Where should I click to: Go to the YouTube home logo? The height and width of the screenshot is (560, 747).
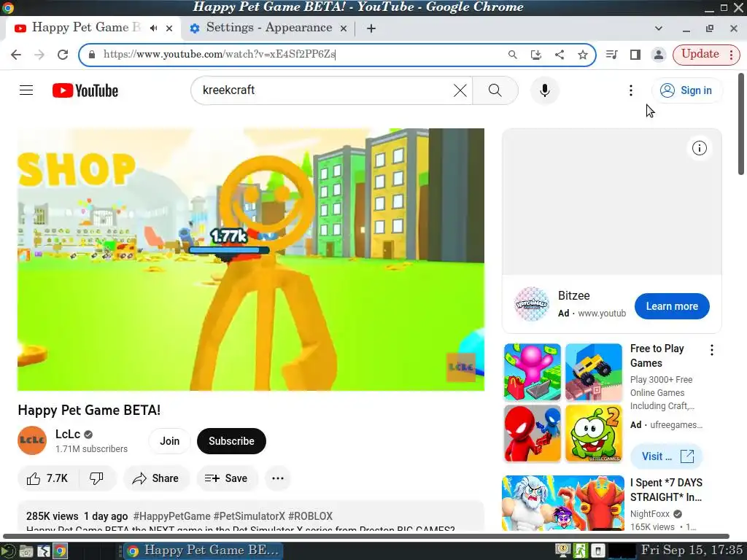(x=85, y=90)
